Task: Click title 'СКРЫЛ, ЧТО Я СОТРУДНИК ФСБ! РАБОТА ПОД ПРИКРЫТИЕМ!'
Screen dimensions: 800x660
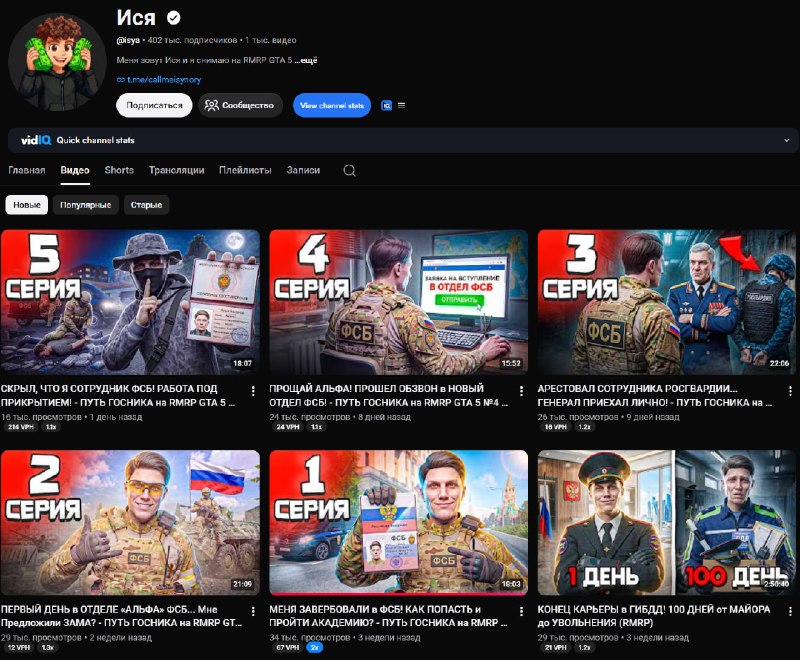Action: 118,395
